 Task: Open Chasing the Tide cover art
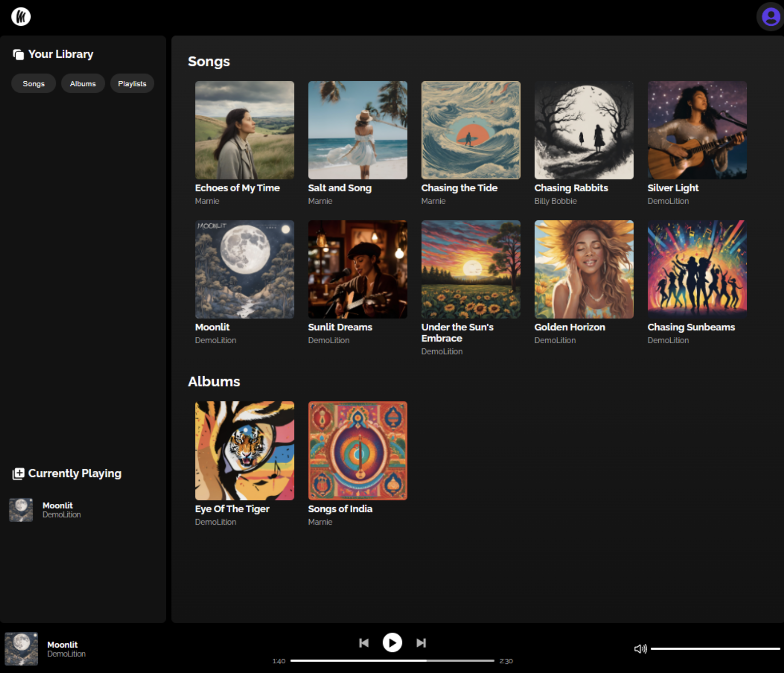(471, 130)
